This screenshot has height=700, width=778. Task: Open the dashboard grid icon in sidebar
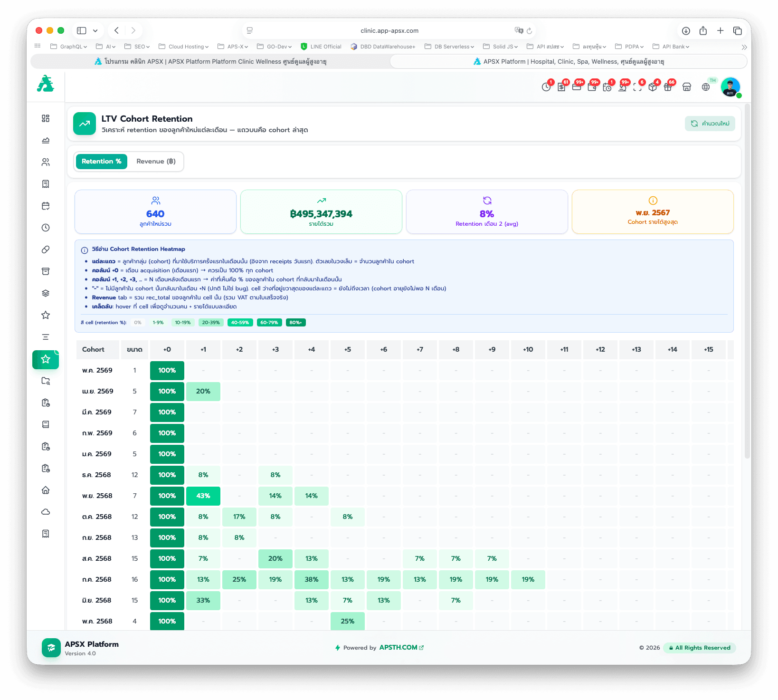coord(46,118)
